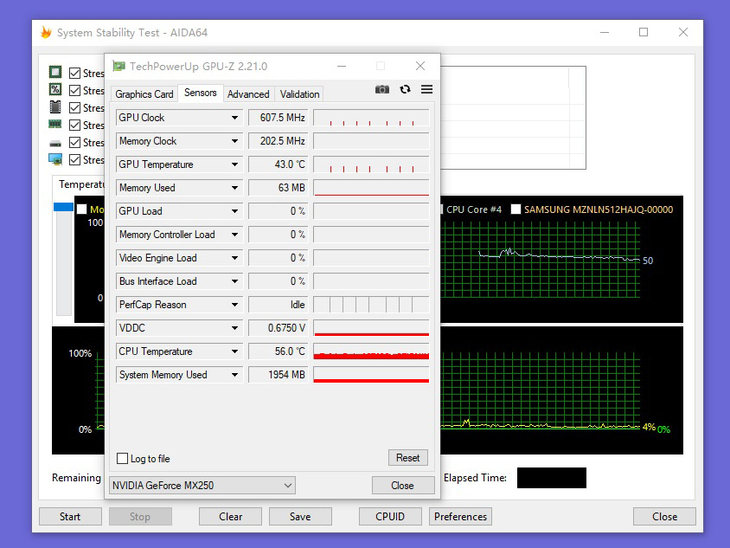The width and height of the screenshot is (730, 548).
Task: Toggle the second Stress checkbox beside percent icon
Action: pyautogui.click(x=74, y=90)
